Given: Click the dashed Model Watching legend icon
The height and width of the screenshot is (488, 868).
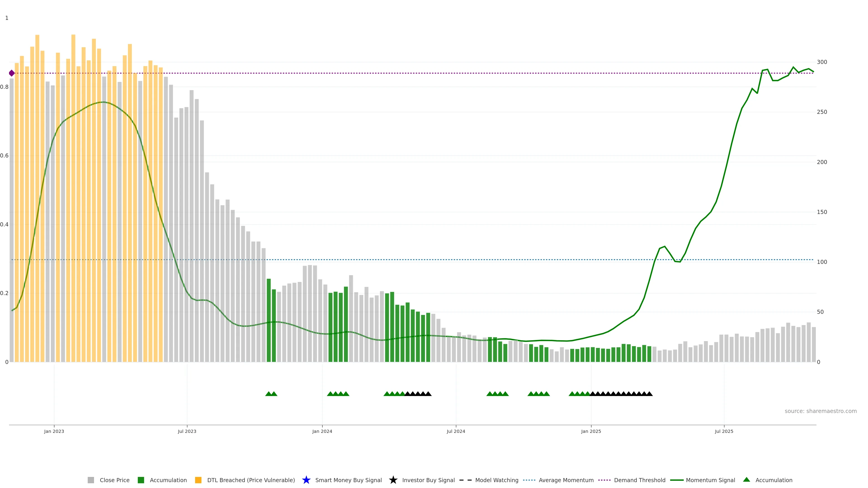Looking at the screenshot, I should (x=465, y=480).
